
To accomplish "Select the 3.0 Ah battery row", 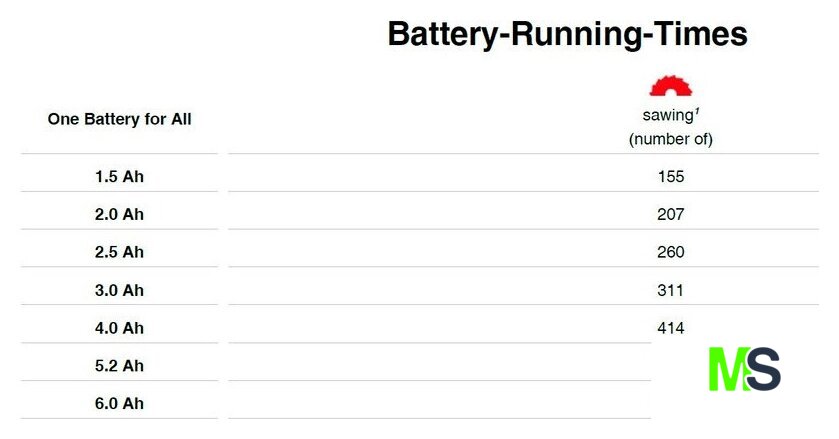I will click(119, 290).
